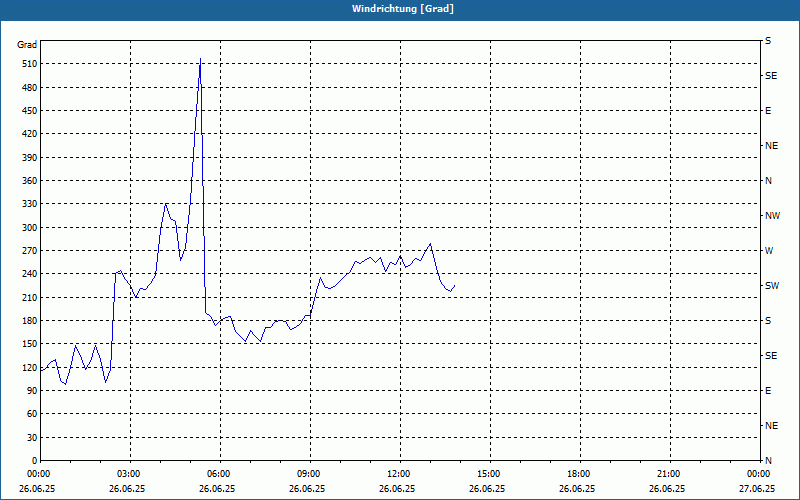This screenshot has width=800, height=500.
Task: Select the 90 y-axis value
Action: click(32, 391)
